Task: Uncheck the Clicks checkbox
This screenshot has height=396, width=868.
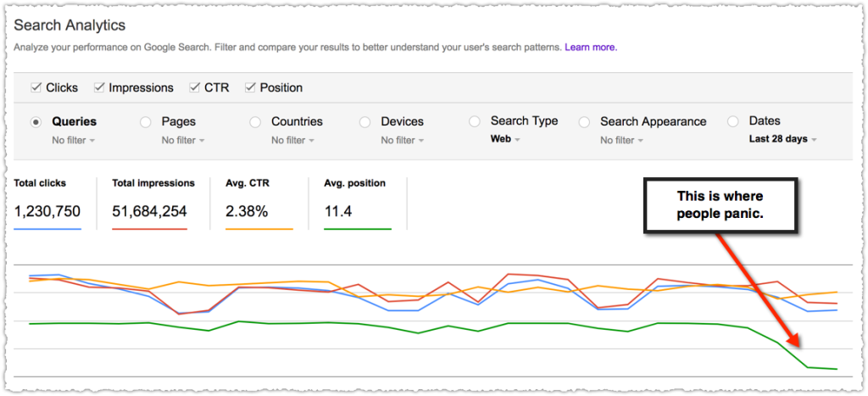Action: [x=36, y=87]
